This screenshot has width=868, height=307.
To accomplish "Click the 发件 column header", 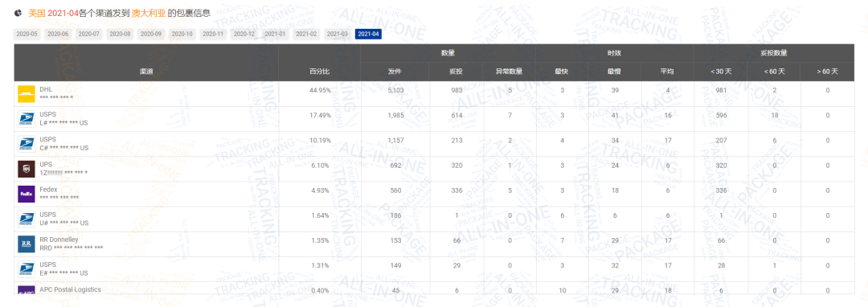I will coord(395,72).
